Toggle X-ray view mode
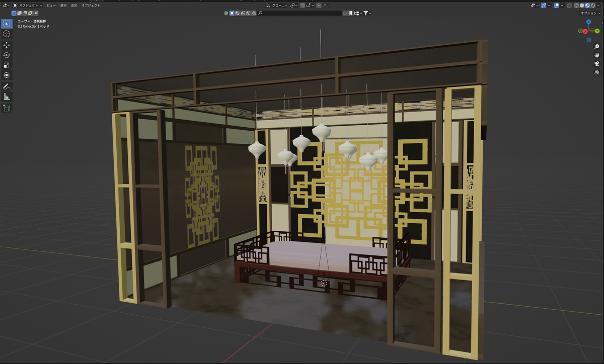This screenshot has height=364, width=604. click(x=569, y=6)
